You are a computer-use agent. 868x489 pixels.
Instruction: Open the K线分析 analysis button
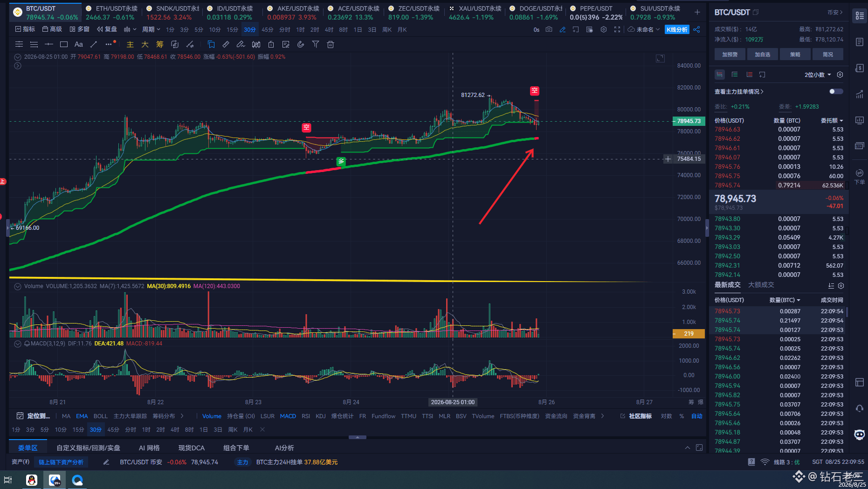[x=677, y=29]
